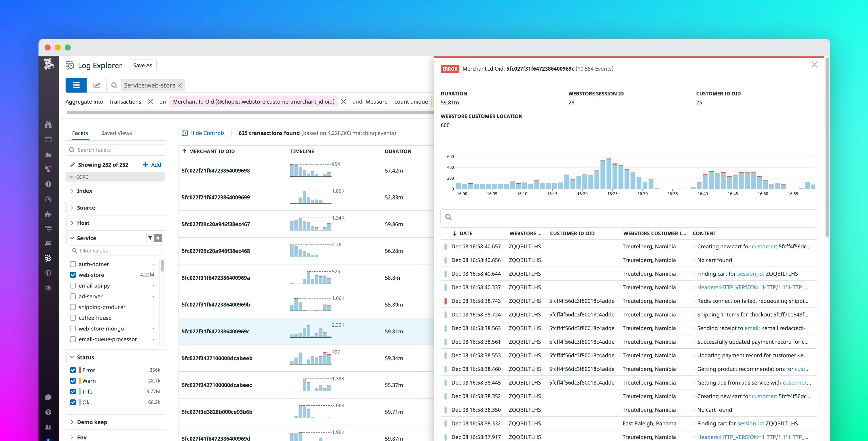Click the Save As button

[x=143, y=65]
